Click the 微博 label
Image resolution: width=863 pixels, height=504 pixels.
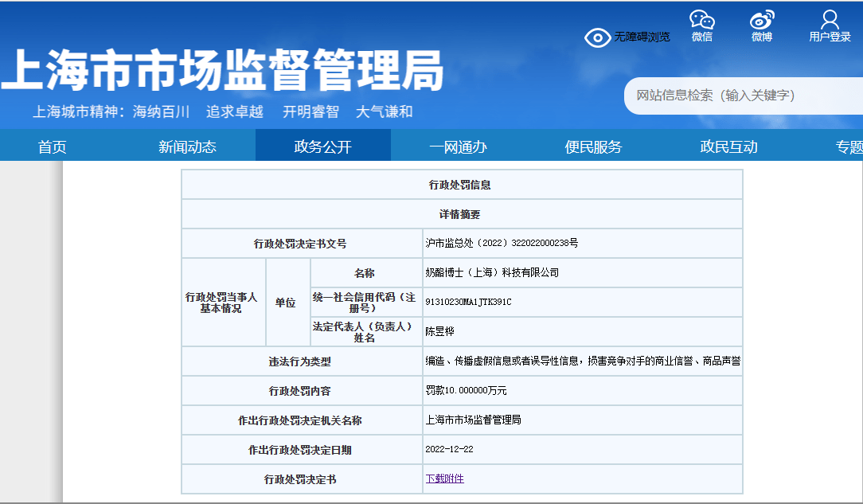click(762, 37)
